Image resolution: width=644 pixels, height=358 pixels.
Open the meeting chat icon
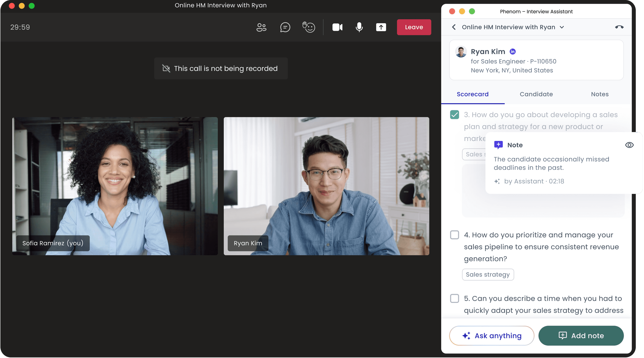(x=285, y=27)
